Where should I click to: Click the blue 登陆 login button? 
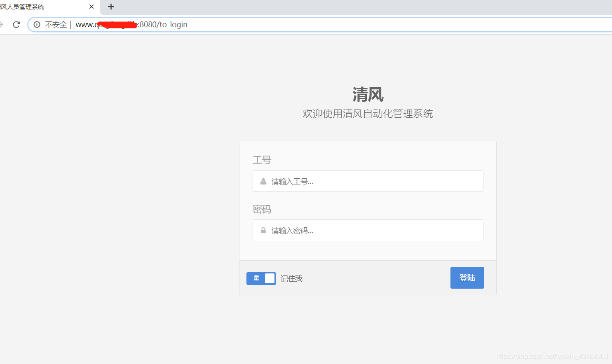pos(467,278)
